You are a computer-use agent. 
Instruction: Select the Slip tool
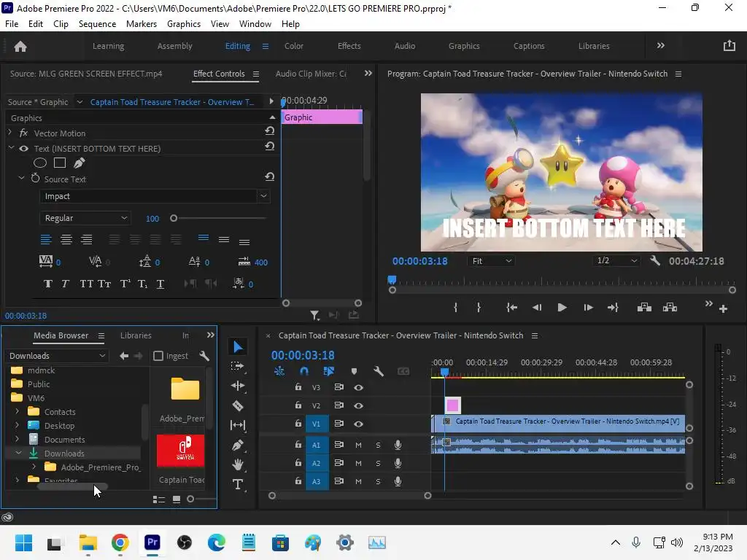(237, 425)
